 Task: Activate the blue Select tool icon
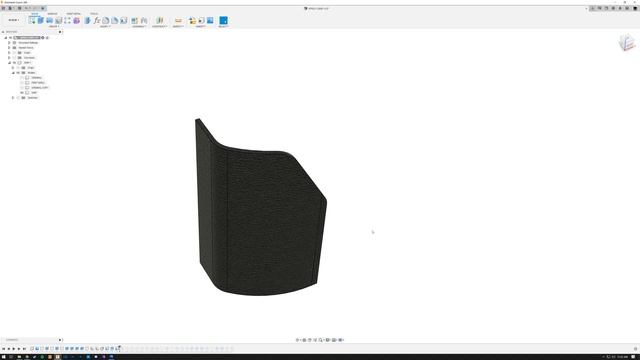pyautogui.click(x=223, y=20)
